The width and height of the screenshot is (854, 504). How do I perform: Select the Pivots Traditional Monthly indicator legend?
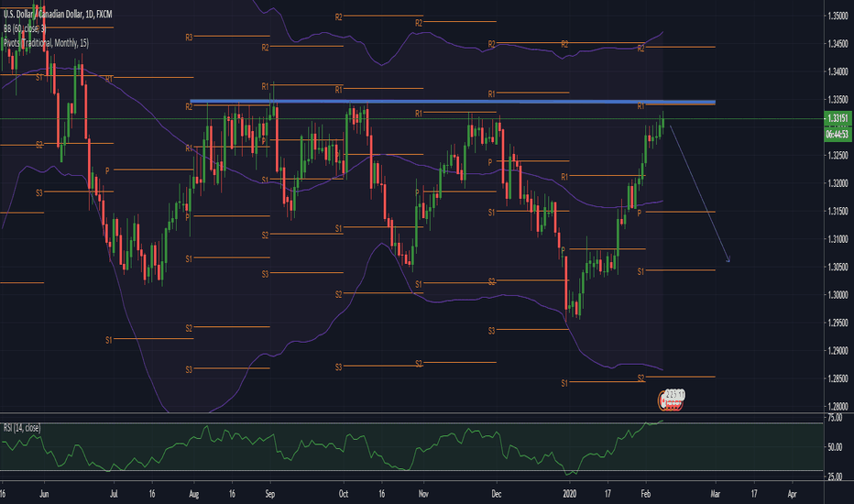click(46, 42)
